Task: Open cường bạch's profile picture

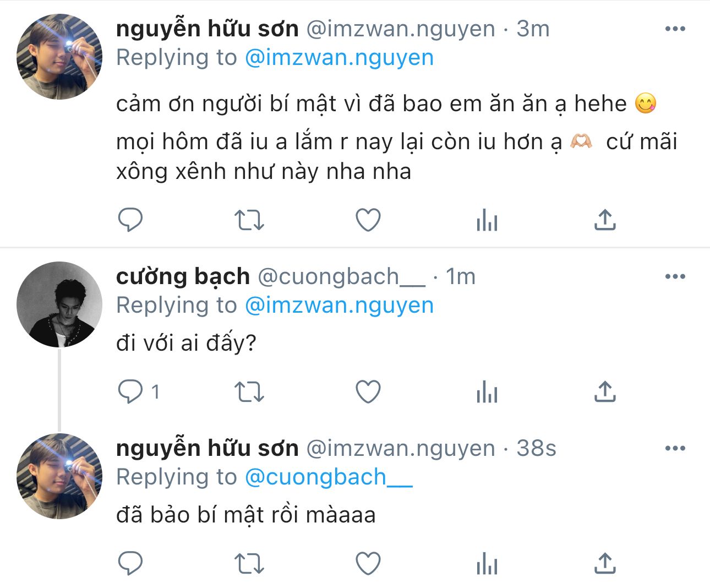Action: (59, 304)
